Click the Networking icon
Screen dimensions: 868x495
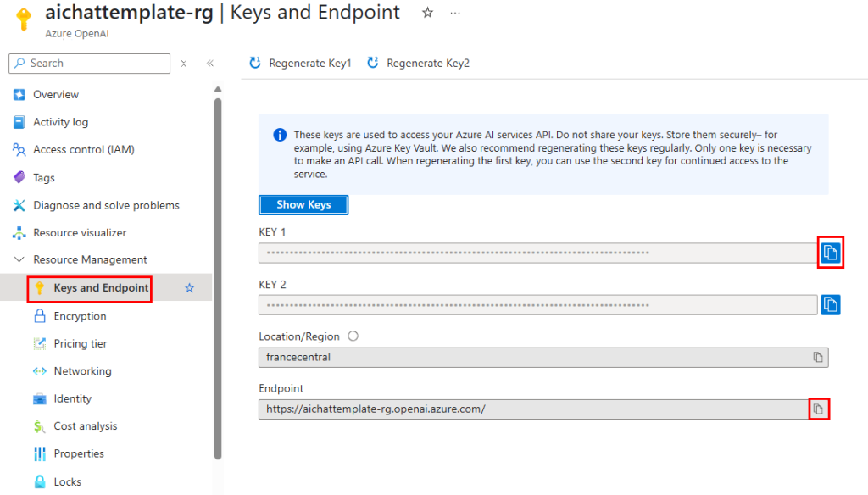pyautogui.click(x=40, y=371)
